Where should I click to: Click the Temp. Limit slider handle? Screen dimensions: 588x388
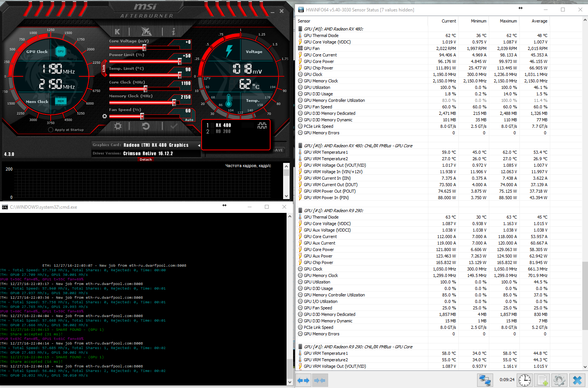pos(180,75)
